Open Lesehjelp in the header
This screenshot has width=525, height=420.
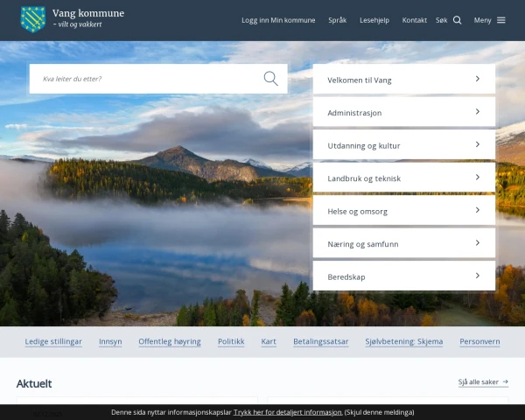tap(374, 20)
